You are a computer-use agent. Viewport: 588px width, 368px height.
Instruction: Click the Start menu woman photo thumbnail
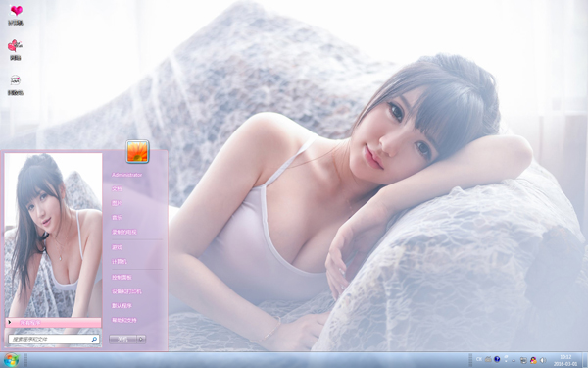tap(53, 236)
